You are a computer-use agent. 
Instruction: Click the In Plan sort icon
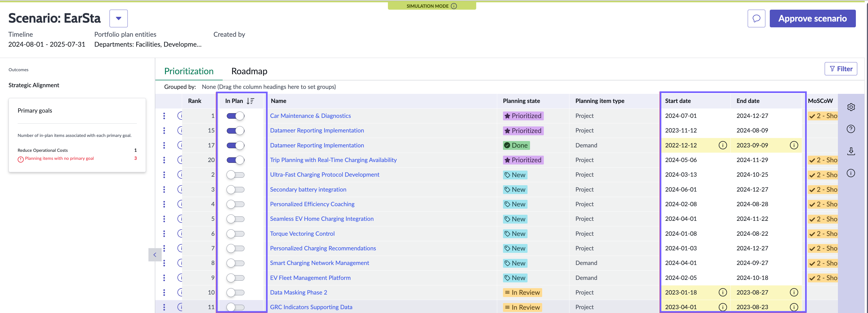250,101
